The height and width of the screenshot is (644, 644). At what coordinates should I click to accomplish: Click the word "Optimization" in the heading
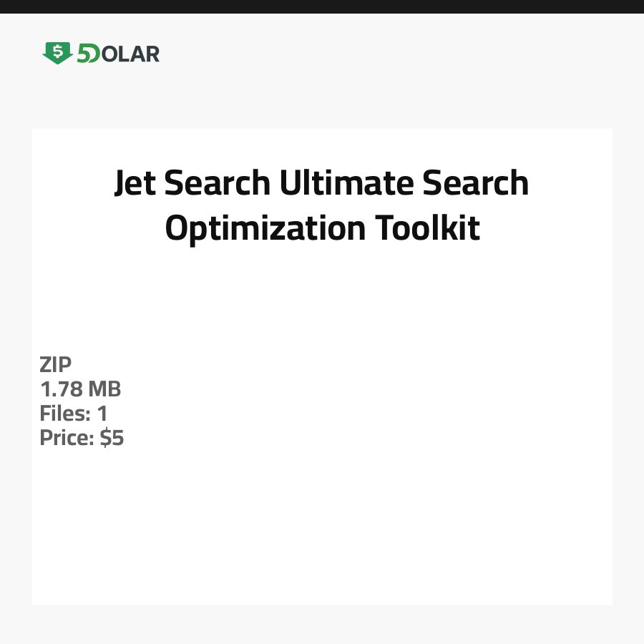265,229
